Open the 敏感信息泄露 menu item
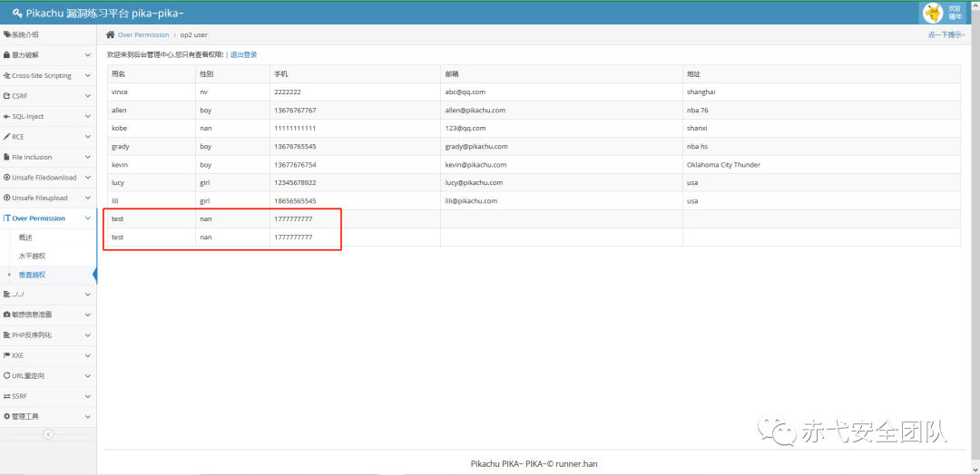Viewport: 980px width, 475px height. click(48, 315)
